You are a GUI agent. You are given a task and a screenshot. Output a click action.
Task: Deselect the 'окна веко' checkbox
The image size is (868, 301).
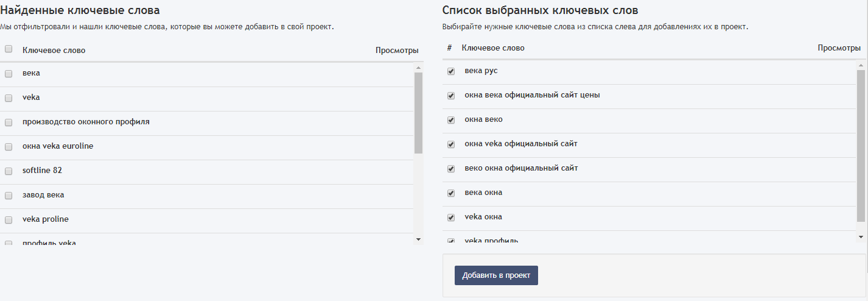coord(451,120)
